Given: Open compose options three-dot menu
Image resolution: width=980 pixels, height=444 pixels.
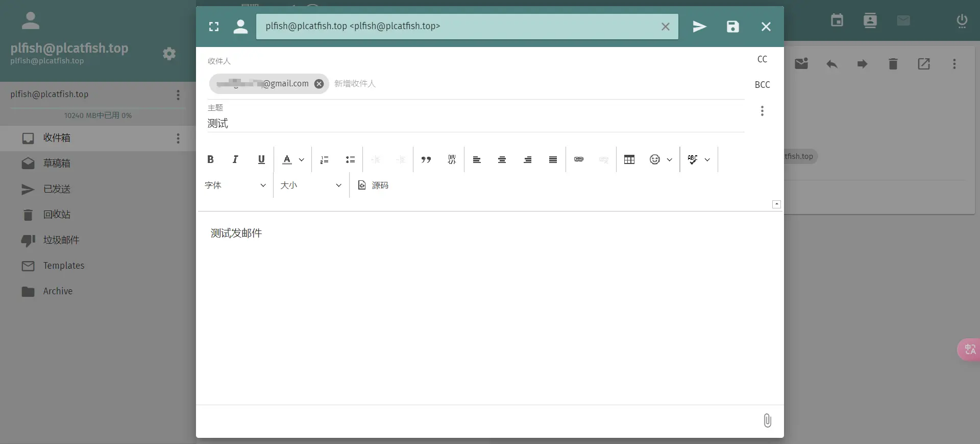Looking at the screenshot, I should [762, 111].
